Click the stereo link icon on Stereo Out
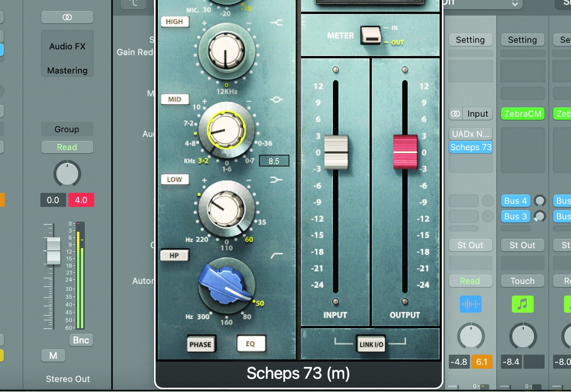The height and width of the screenshot is (392, 571). coord(67,17)
